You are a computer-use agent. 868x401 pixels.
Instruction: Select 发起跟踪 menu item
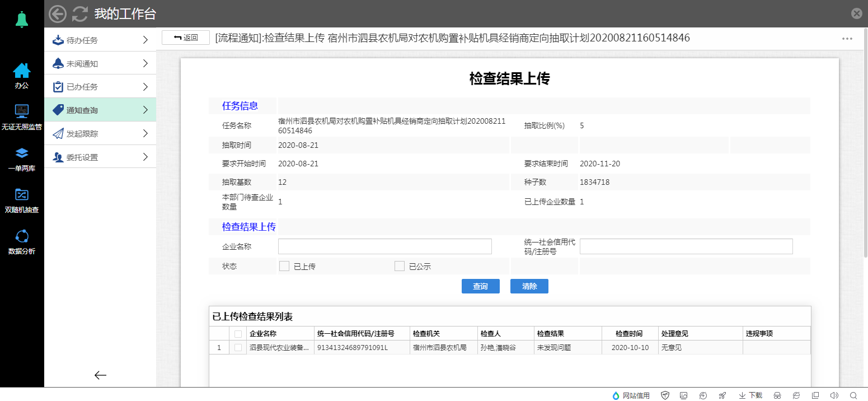coord(100,134)
